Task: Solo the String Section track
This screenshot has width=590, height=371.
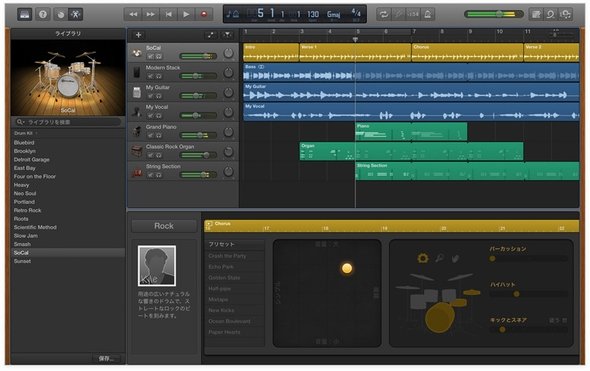Action: tap(158, 175)
